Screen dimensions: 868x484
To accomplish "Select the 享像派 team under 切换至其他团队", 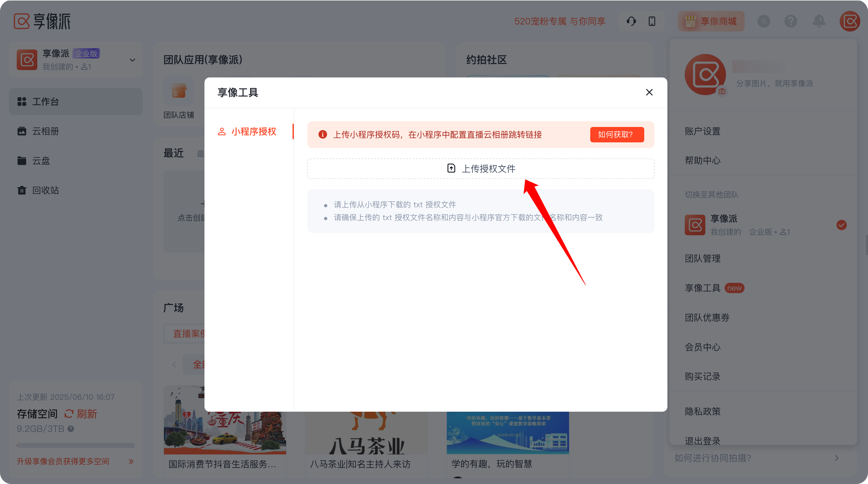I will [x=763, y=225].
